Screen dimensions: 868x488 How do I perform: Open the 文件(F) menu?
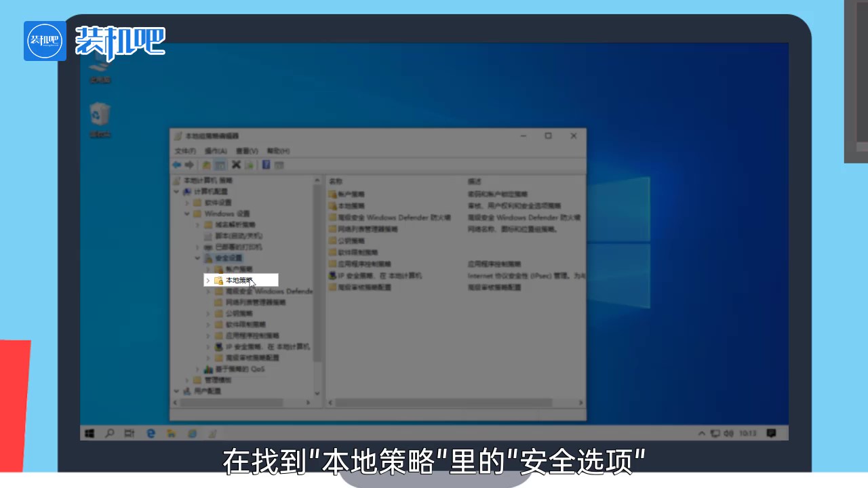click(x=184, y=150)
